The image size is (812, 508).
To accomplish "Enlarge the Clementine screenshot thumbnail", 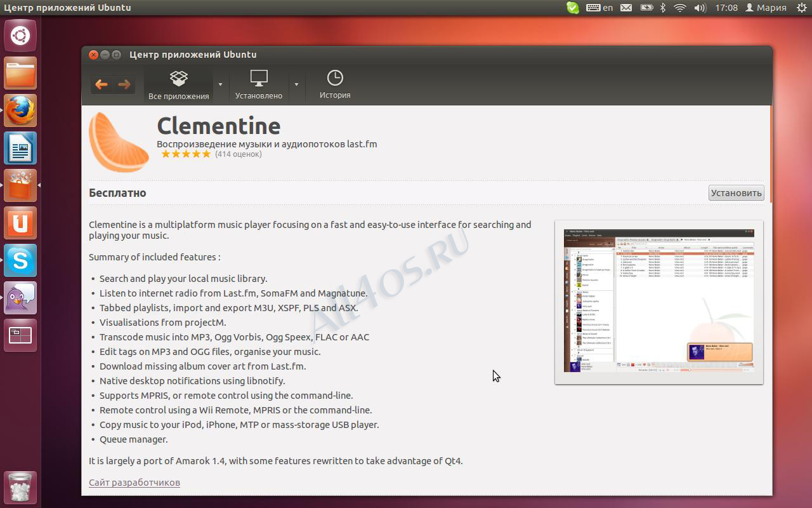I will (659, 302).
